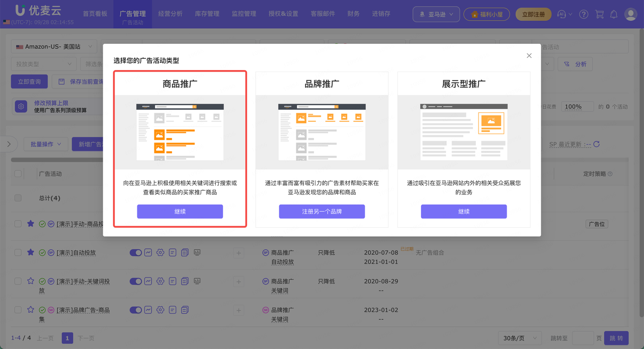
Task: Open the 批量操作 dropdown
Action: pyautogui.click(x=46, y=145)
